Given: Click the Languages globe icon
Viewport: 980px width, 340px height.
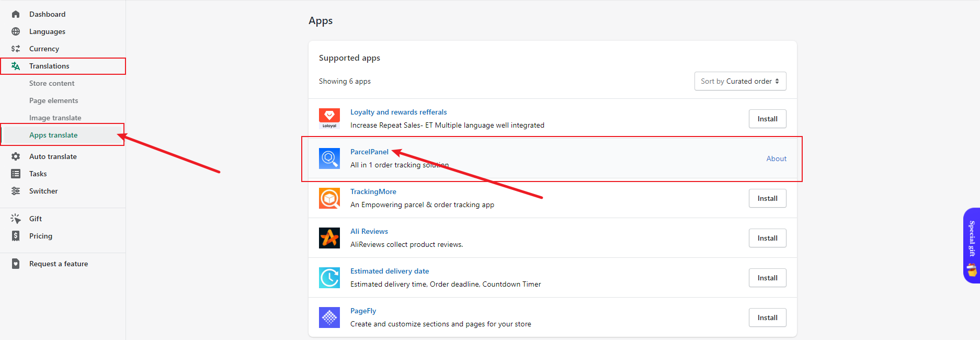Looking at the screenshot, I should [16, 31].
